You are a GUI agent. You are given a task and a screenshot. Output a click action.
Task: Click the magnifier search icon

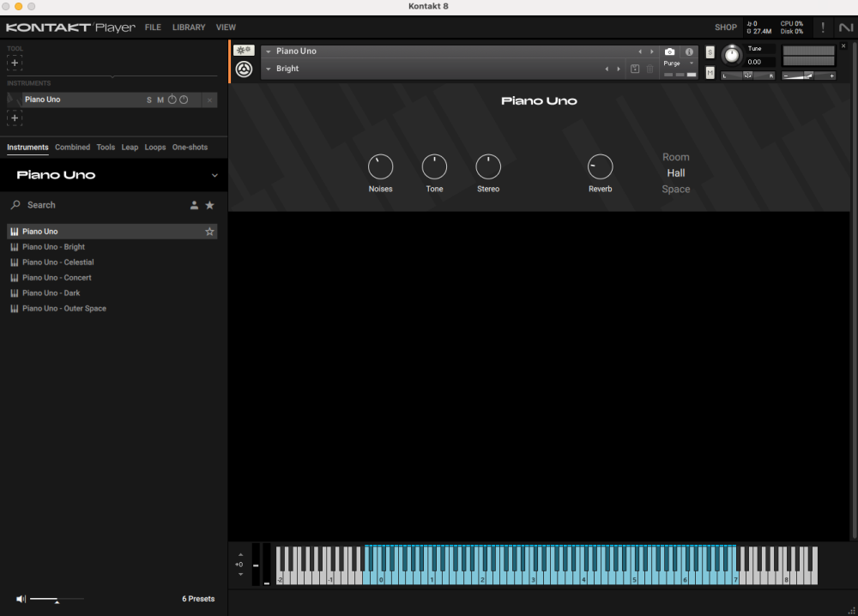[15, 204]
